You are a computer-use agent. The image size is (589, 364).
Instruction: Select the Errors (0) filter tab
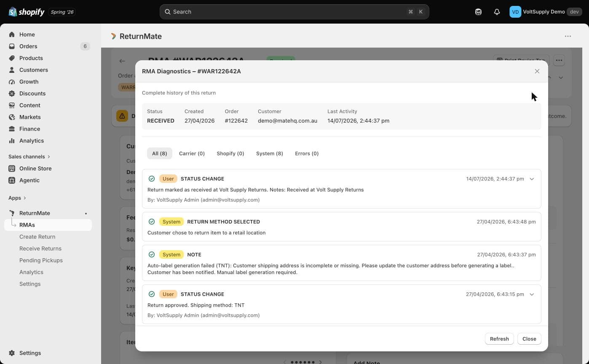(307, 153)
